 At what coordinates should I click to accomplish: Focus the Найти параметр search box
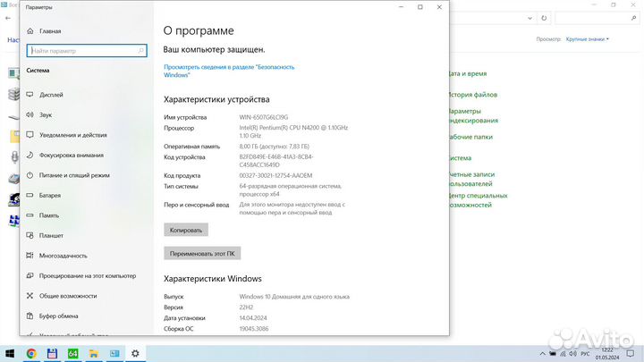point(87,51)
